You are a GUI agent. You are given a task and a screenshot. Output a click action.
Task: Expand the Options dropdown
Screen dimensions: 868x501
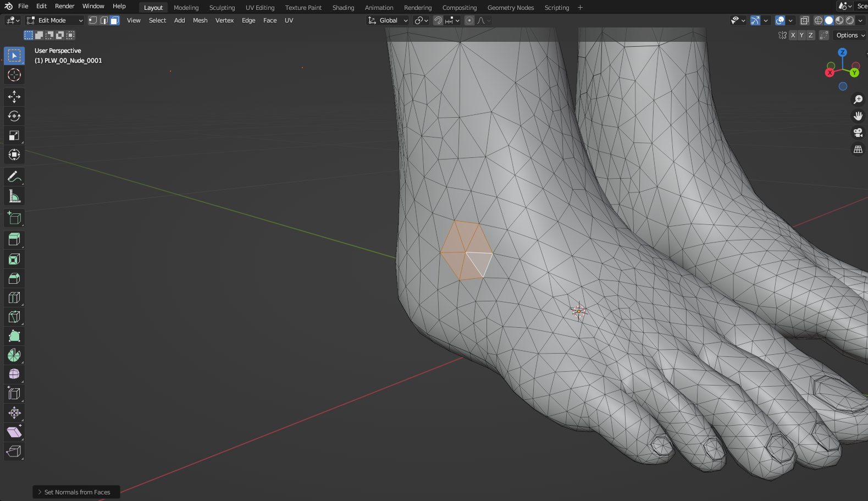[x=850, y=35]
